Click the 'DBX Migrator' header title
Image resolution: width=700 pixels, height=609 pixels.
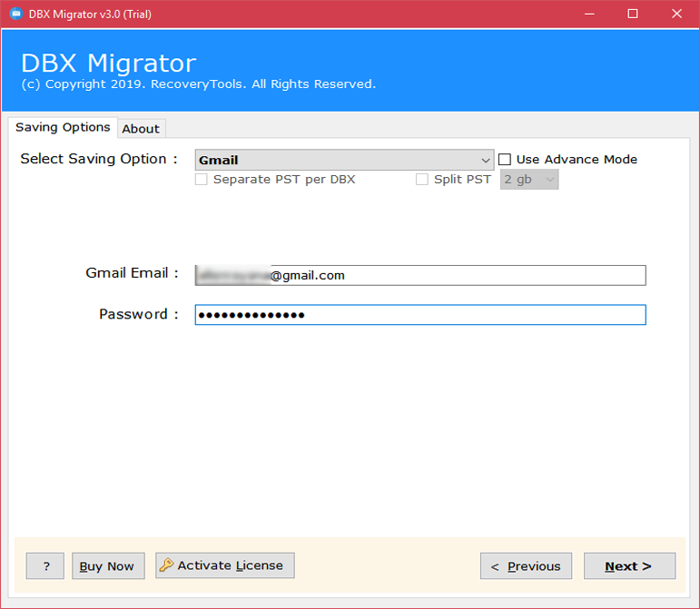108,63
